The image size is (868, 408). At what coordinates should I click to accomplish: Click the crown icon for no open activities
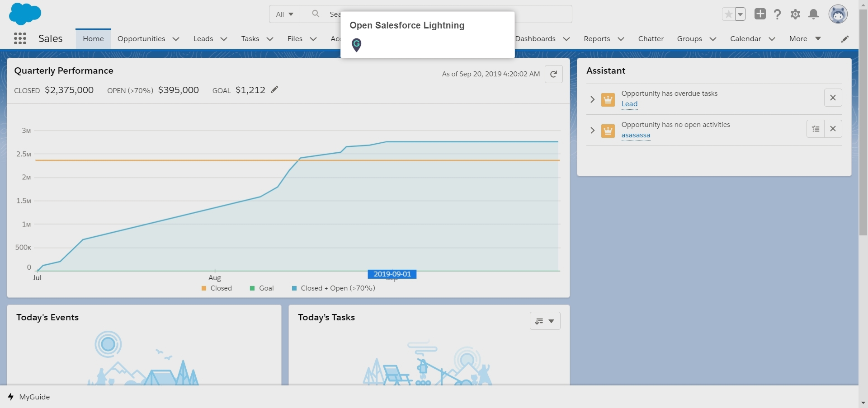click(608, 131)
